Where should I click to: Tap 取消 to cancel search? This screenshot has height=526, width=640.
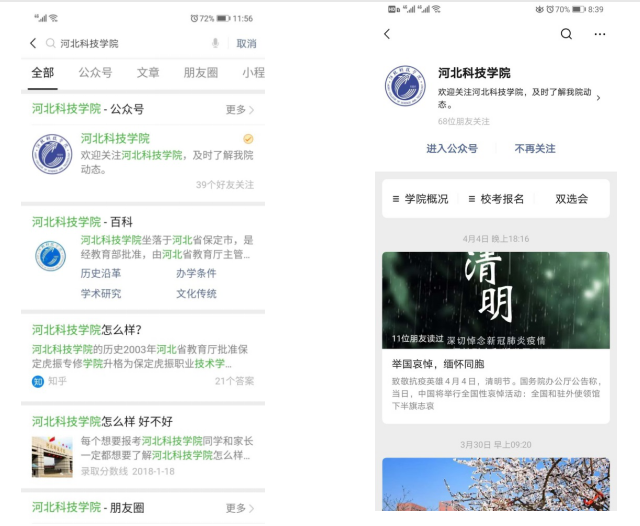(247, 43)
